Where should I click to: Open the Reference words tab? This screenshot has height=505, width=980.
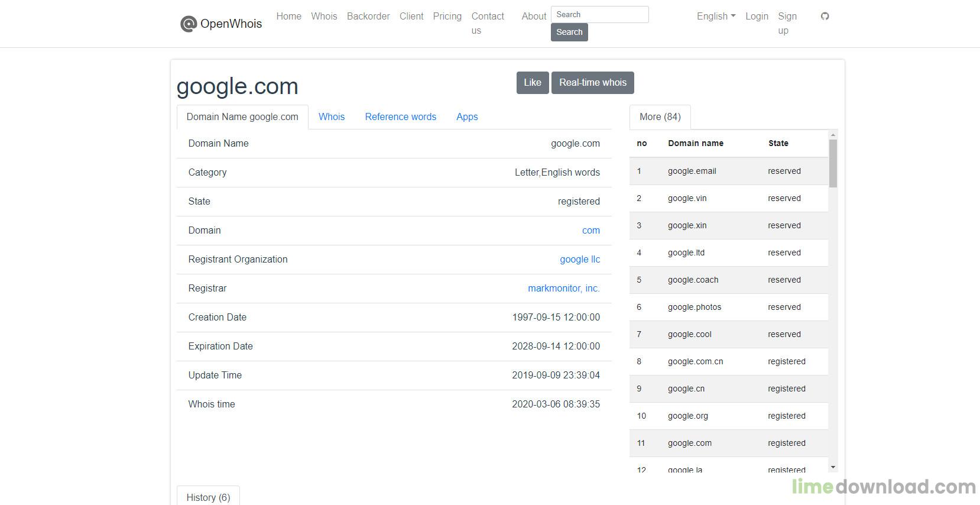(400, 117)
